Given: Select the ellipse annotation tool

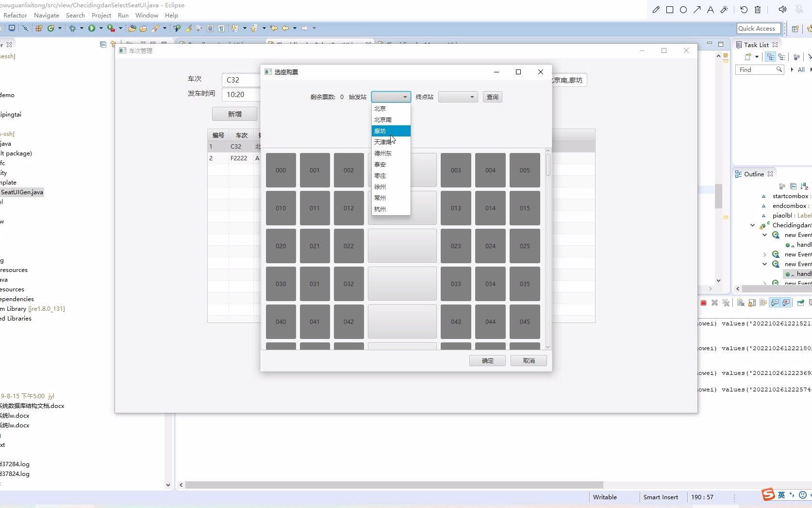Looking at the screenshot, I should click(683, 10).
